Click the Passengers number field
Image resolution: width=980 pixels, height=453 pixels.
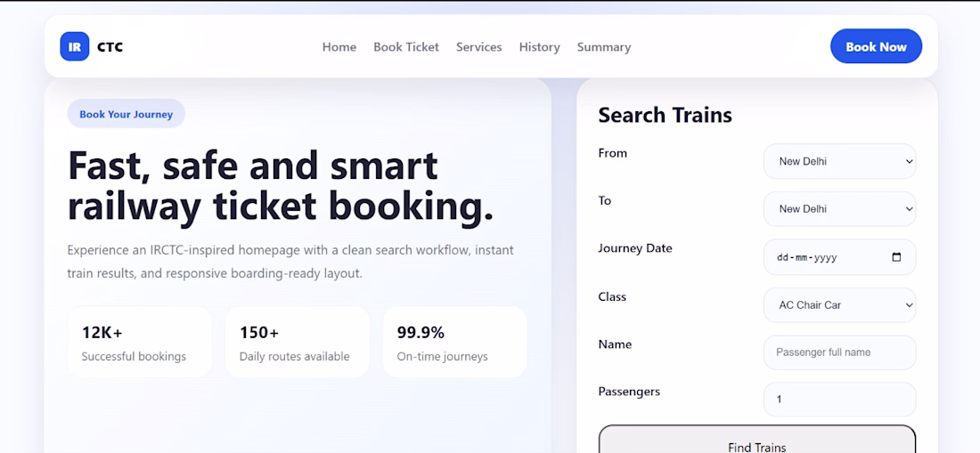pyautogui.click(x=839, y=400)
